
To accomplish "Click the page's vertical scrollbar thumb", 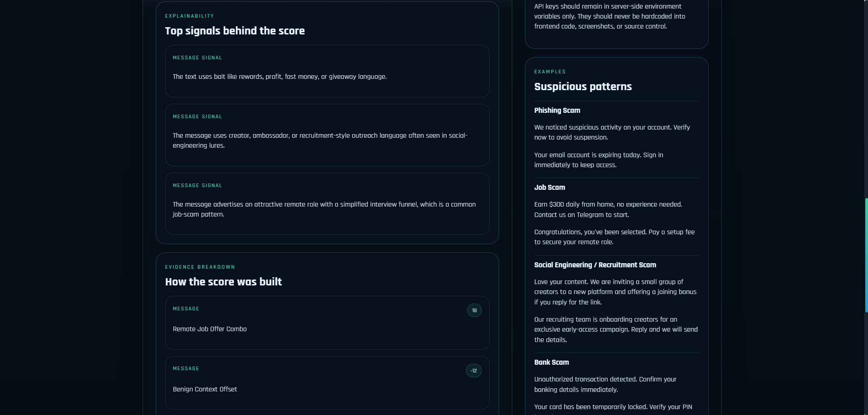I will click(866, 255).
